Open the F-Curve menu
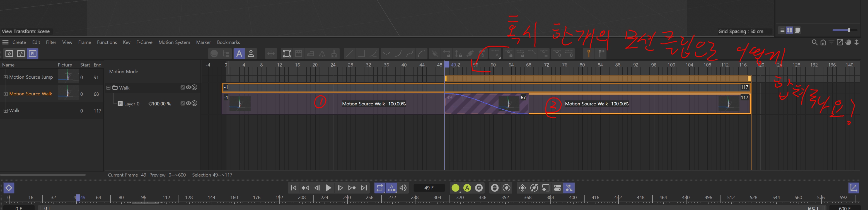Image resolution: width=868 pixels, height=210 pixels. click(144, 42)
